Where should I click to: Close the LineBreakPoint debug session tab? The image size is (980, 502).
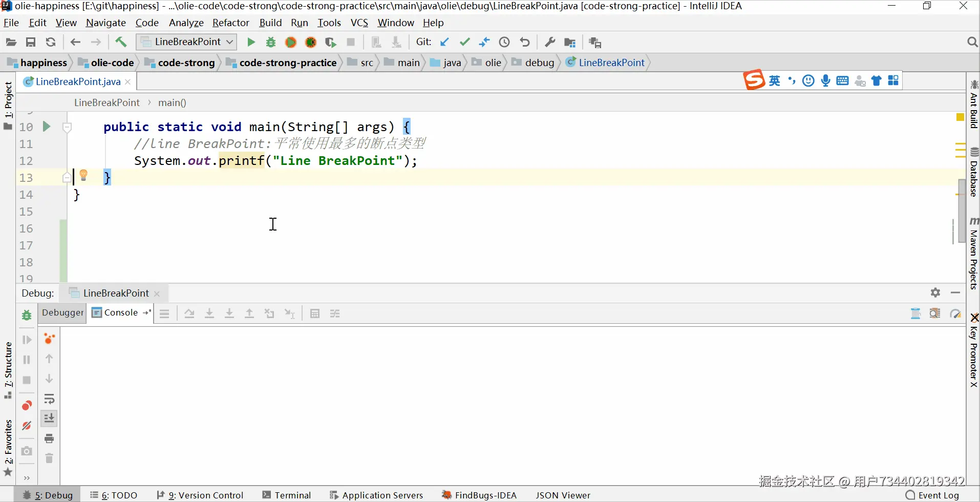point(157,294)
